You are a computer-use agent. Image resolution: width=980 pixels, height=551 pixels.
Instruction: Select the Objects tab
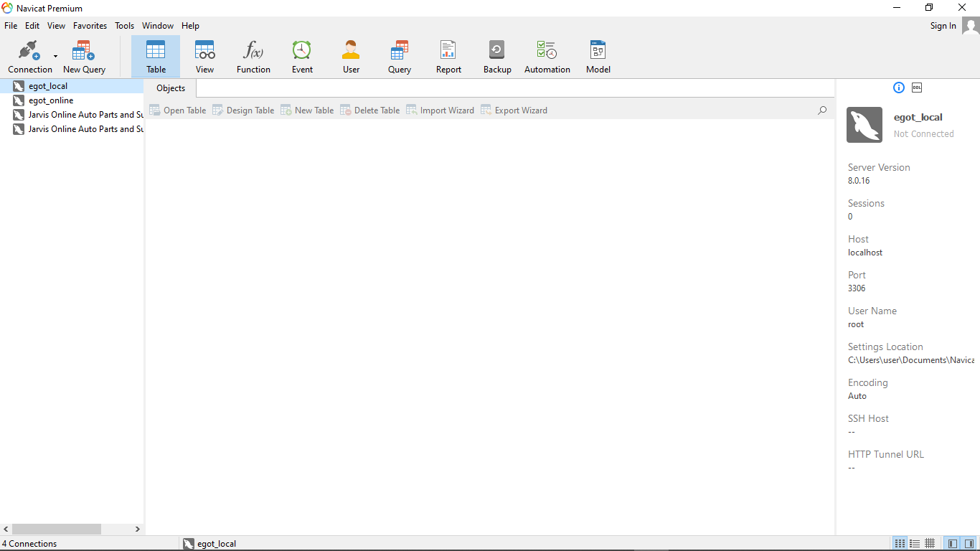coord(171,88)
